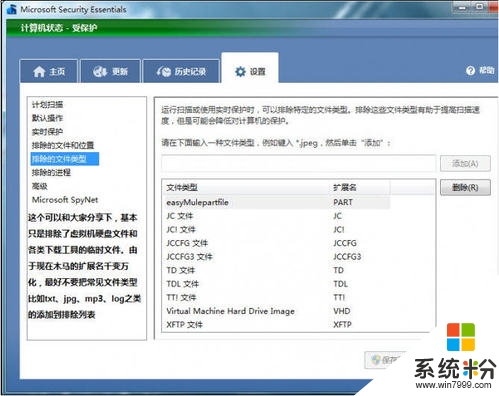Open the 历史记录 (History) tab
499x396 pixels.
[x=181, y=71]
